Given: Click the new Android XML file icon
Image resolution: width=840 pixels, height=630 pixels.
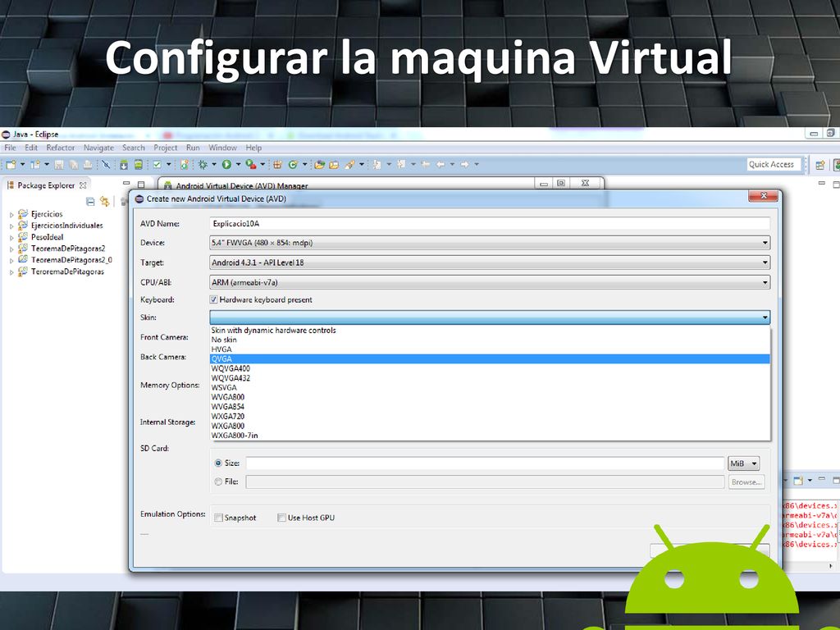Looking at the screenshot, I should pos(185,164).
